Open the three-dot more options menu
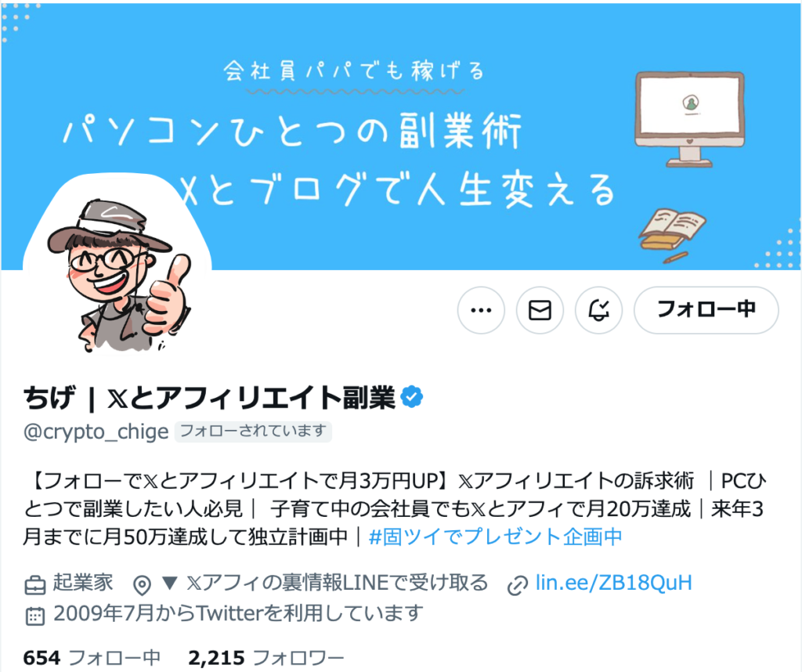The image size is (802, 672). tap(481, 310)
